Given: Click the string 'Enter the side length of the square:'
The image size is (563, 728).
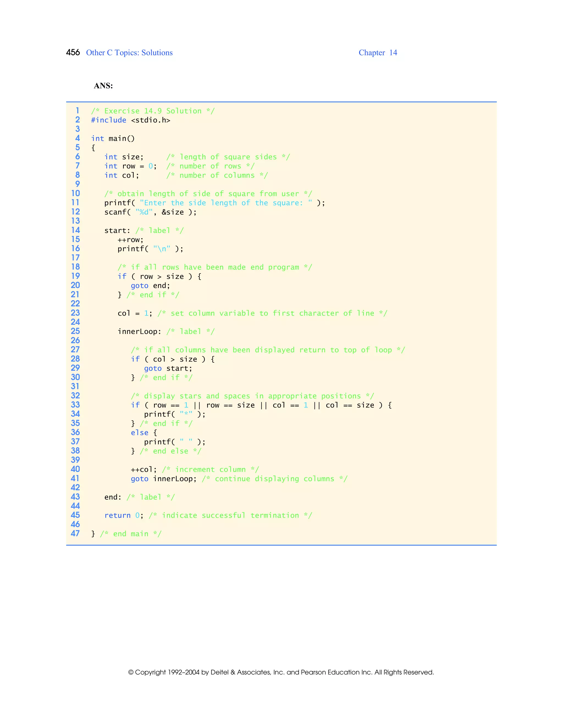Looking at the screenshot, I should click(x=226, y=203).
